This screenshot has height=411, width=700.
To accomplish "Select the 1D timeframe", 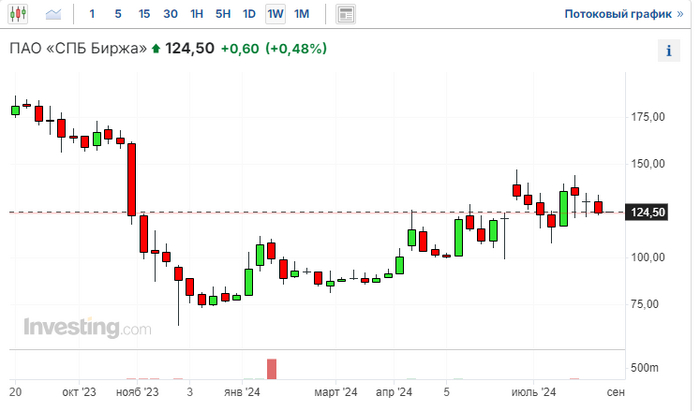I will point(249,14).
